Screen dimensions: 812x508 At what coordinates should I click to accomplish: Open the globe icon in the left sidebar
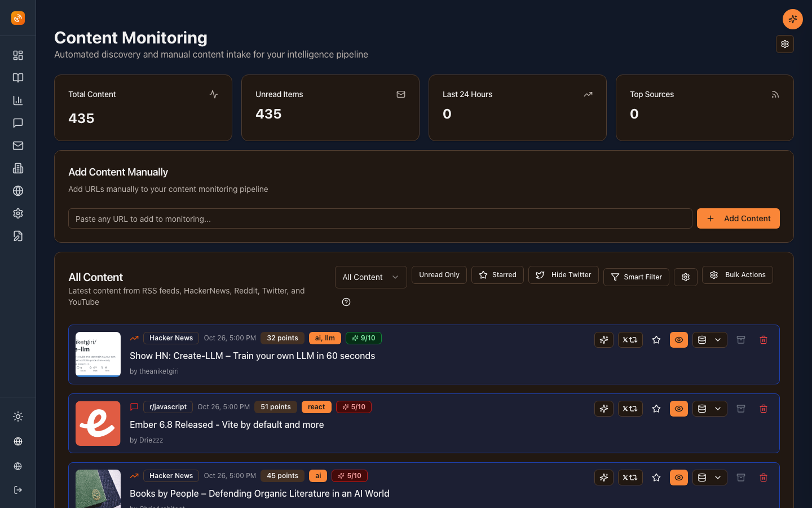click(x=17, y=190)
